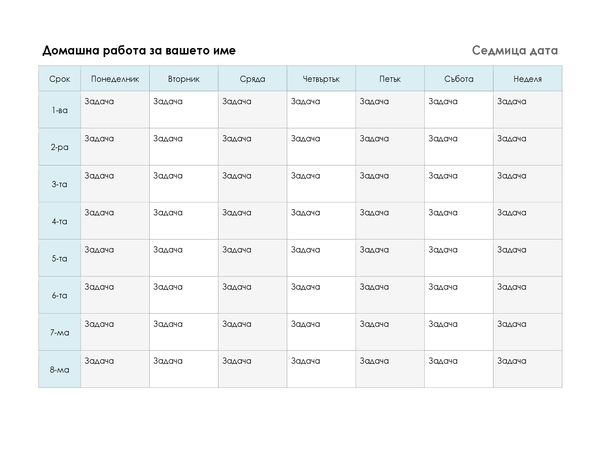The image size is (600, 462).
Task: Select 'Задача' under Петък in row 6-та
Action: [374, 287]
